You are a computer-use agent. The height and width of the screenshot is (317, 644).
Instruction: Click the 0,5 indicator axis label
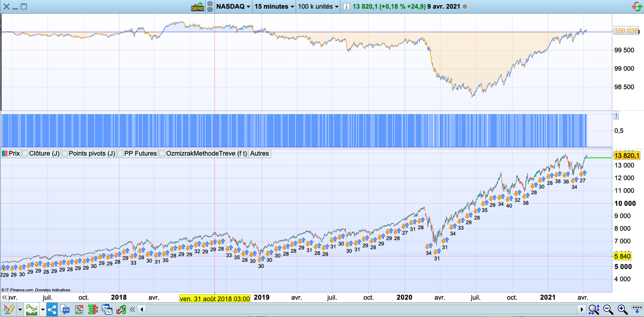619,131
